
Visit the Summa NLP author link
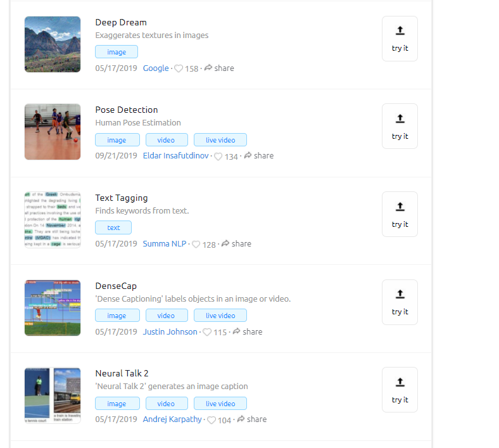pos(165,243)
